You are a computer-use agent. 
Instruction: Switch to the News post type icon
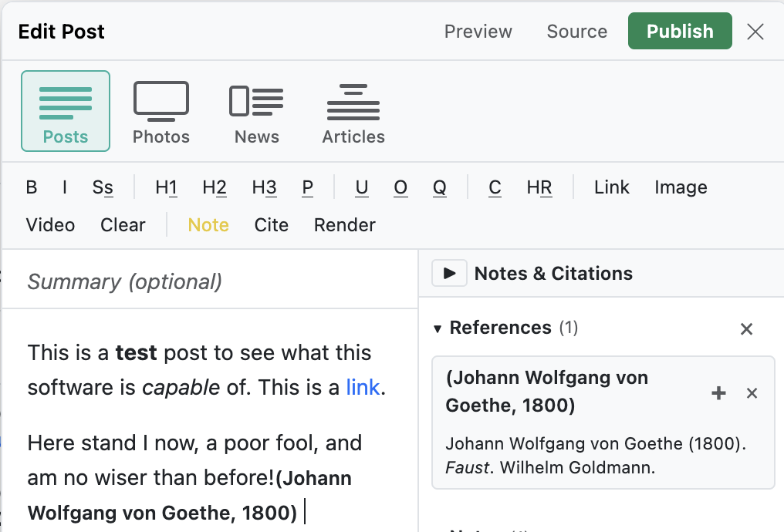256,111
